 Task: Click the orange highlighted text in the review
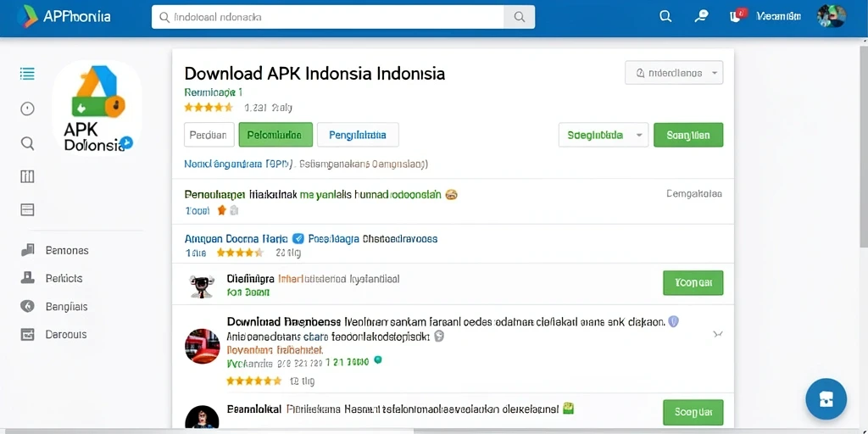[x=275, y=350]
